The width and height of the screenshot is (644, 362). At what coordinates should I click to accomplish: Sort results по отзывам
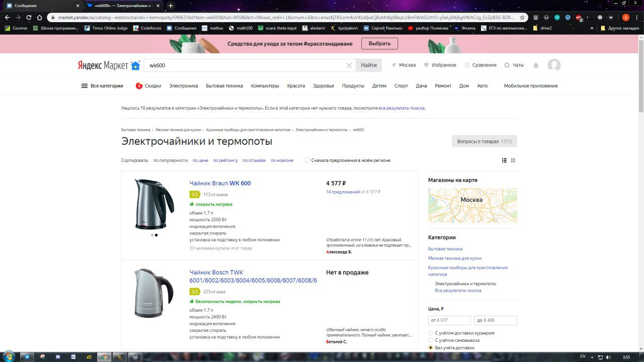coord(254,160)
